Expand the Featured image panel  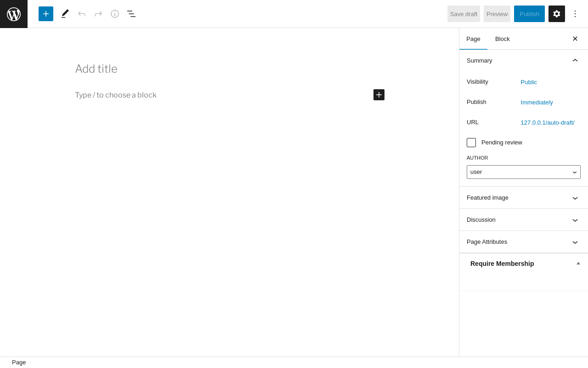click(x=524, y=198)
